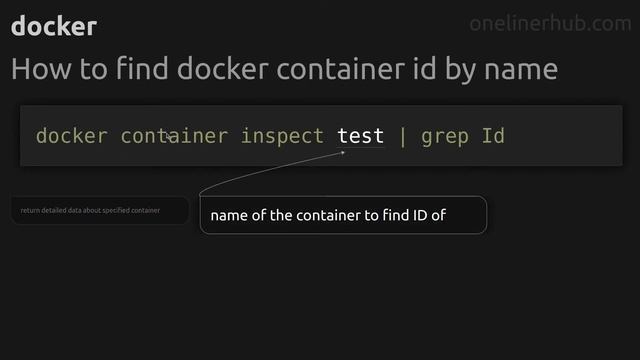Click the word "find" in the page title
640x360 pixels.
(x=142, y=68)
